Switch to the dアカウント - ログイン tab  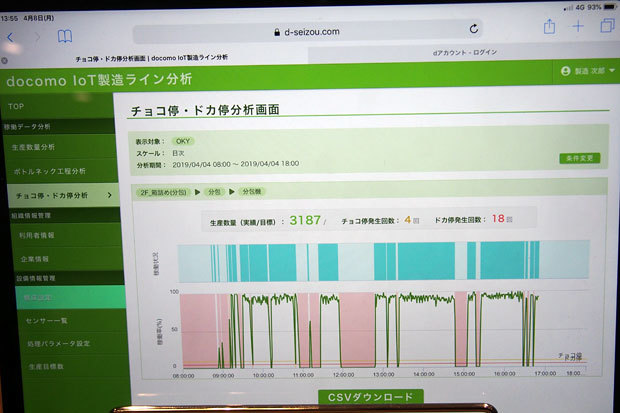pyautogui.click(x=465, y=52)
